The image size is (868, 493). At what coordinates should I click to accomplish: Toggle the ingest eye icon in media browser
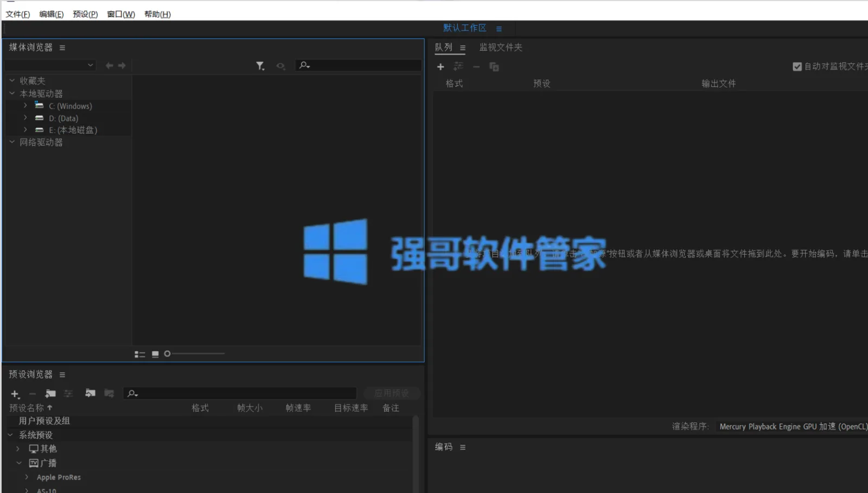tap(280, 66)
